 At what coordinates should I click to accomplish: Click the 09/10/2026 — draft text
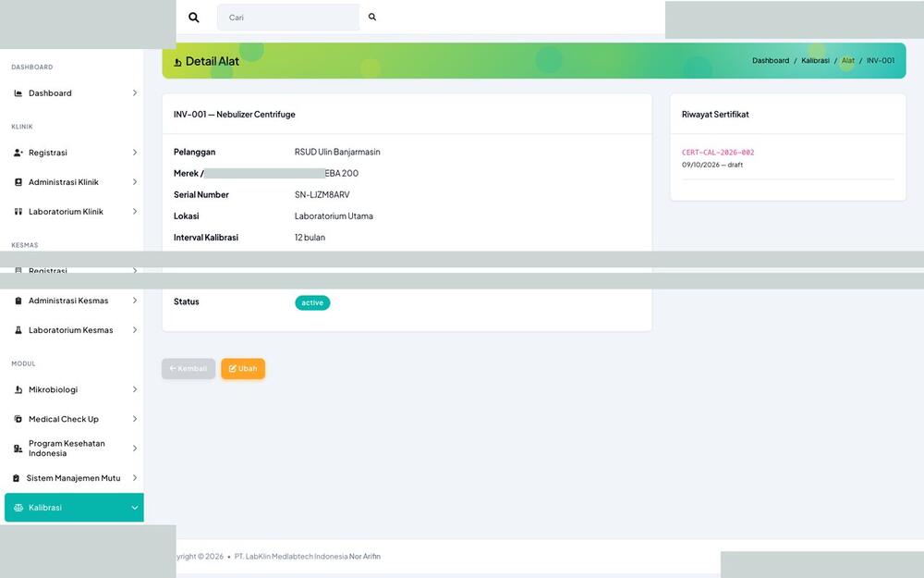coord(712,166)
